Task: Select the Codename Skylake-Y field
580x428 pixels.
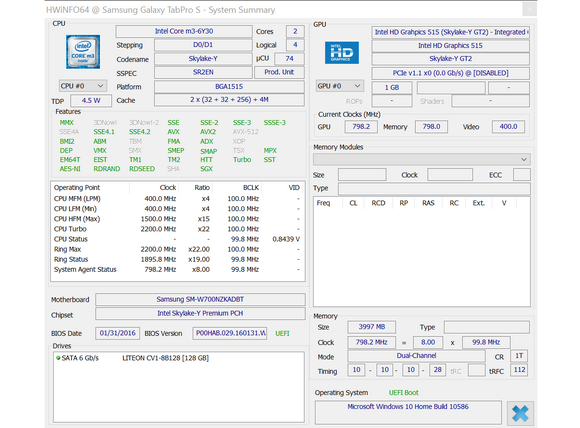Action: coord(203,59)
